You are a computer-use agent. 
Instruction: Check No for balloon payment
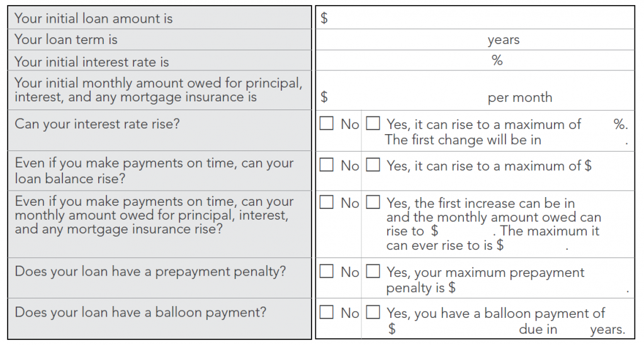[x=326, y=312]
